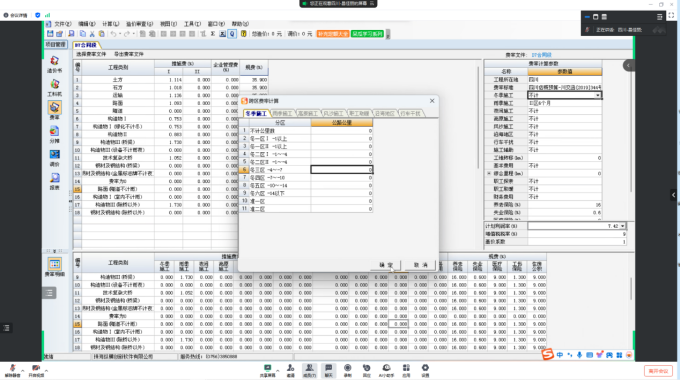Click the sigma sum toolbar icon

212,33
